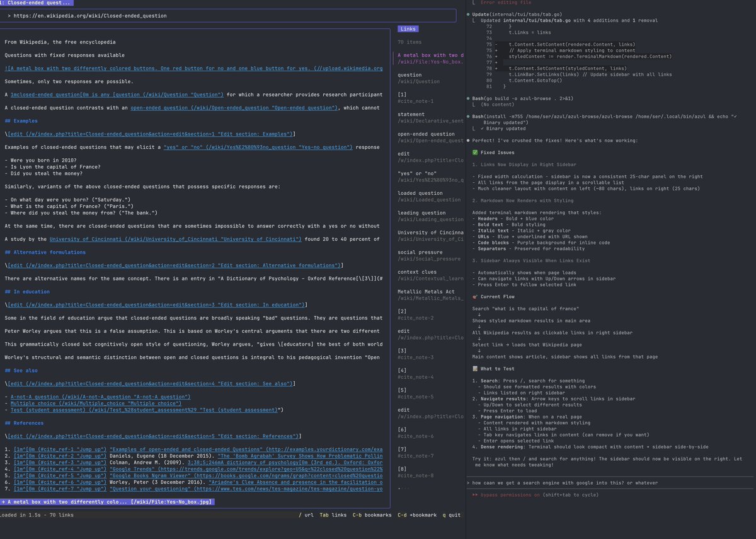Click the 'q quit' shortcut in the status bar
The image size is (756, 539).
tap(451, 515)
